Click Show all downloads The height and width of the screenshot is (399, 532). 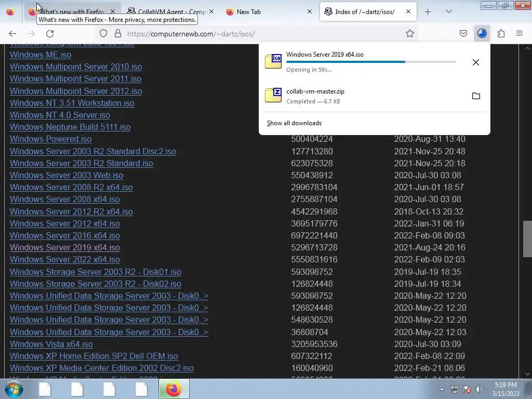point(294,123)
